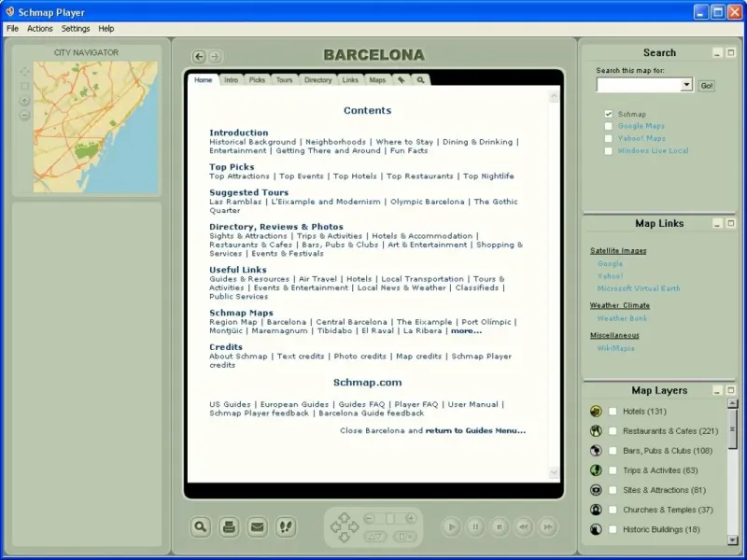Switch to the Intro tab
Image resolution: width=747 pixels, height=560 pixels.
pos(231,80)
